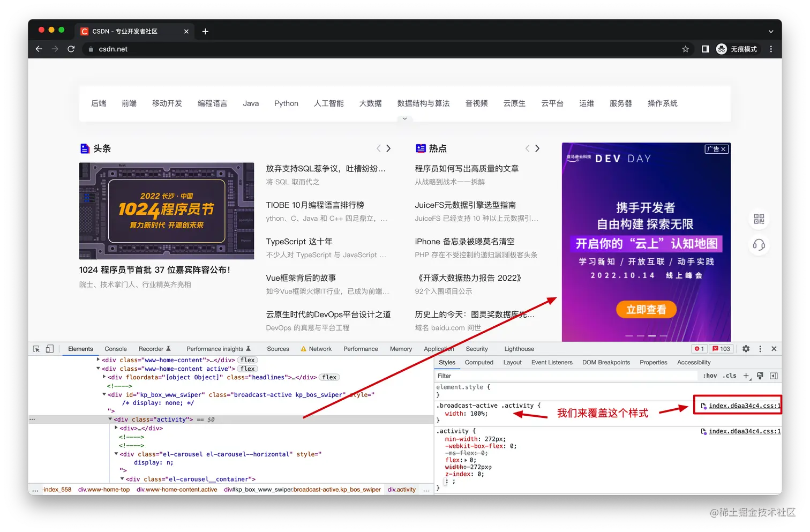Expand the <div>…</div> child node

pos(116,428)
